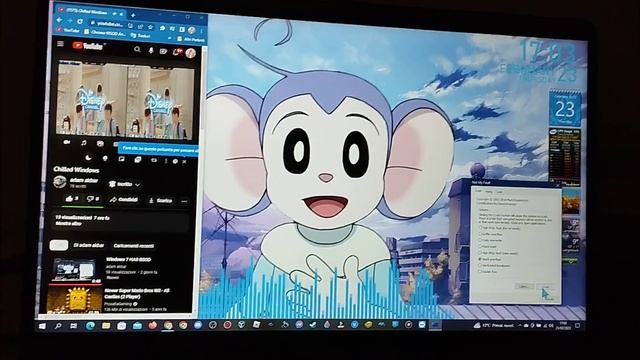Click the YouTube Create video icon
The height and width of the screenshot is (360, 640).
coord(163,51)
